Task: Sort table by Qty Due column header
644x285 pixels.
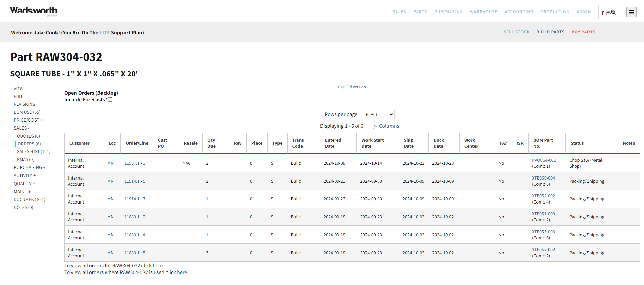Action: [211, 143]
